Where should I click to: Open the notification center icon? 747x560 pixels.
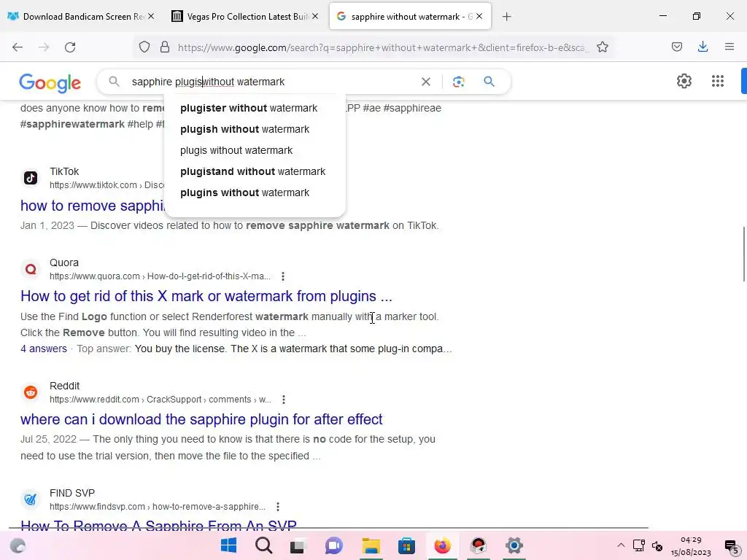point(732,547)
